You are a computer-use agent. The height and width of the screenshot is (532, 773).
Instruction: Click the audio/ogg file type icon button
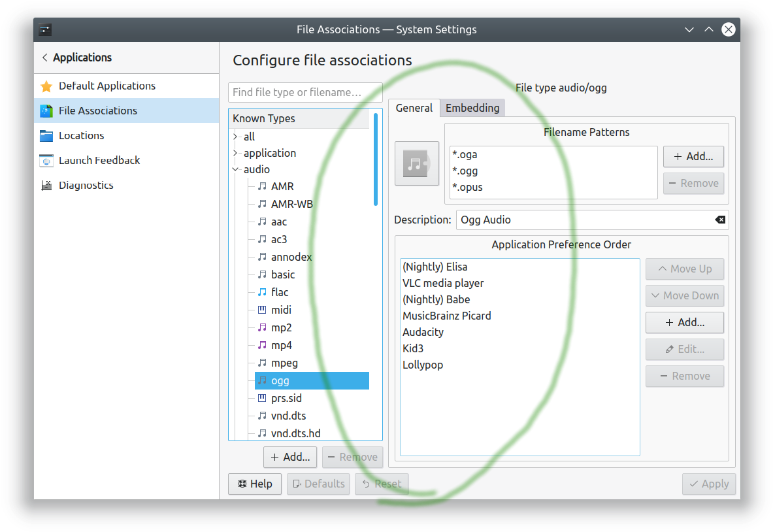point(417,163)
